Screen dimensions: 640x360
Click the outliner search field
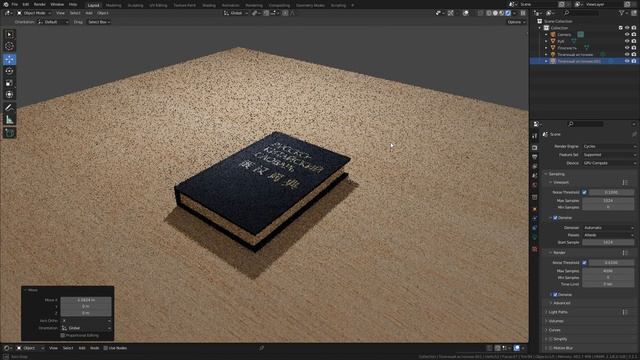pos(580,13)
